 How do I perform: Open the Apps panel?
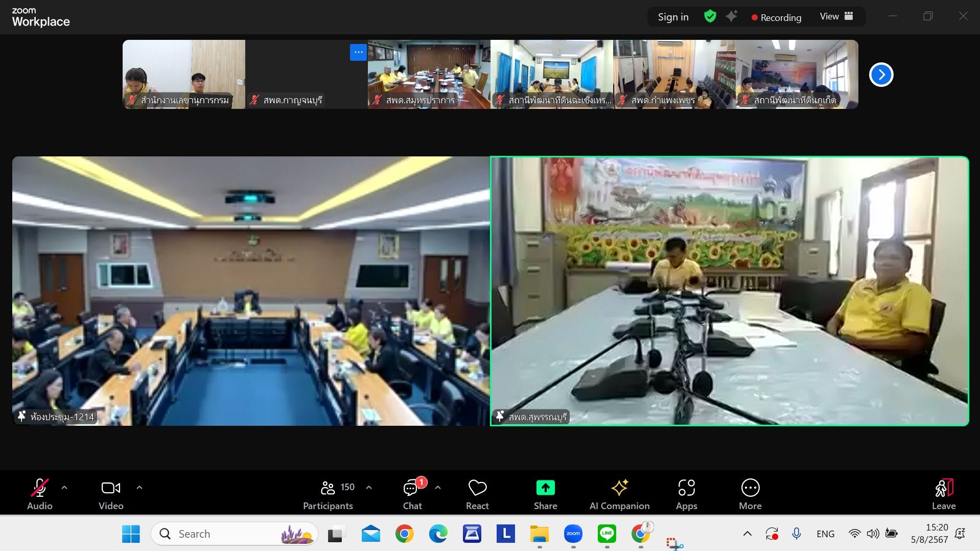(x=686, y=493)
